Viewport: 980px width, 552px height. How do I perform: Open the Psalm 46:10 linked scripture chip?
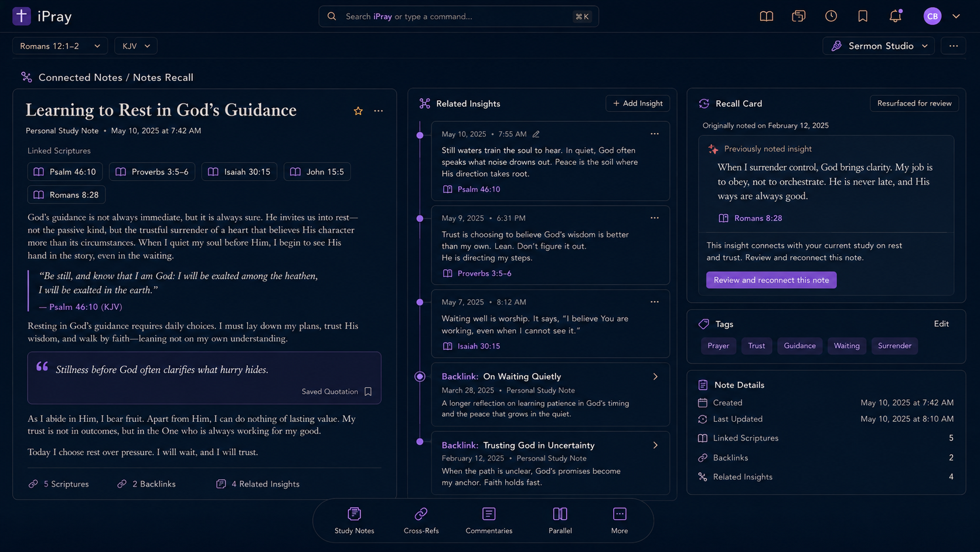65,172
